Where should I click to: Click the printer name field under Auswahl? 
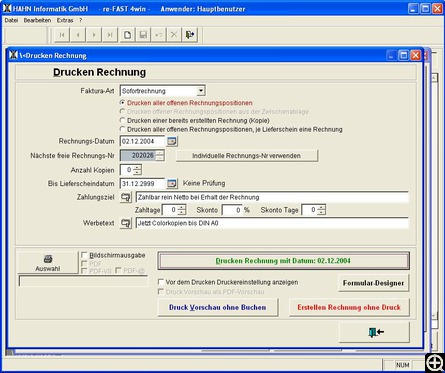pyautogui.click(x=83, y=281)
